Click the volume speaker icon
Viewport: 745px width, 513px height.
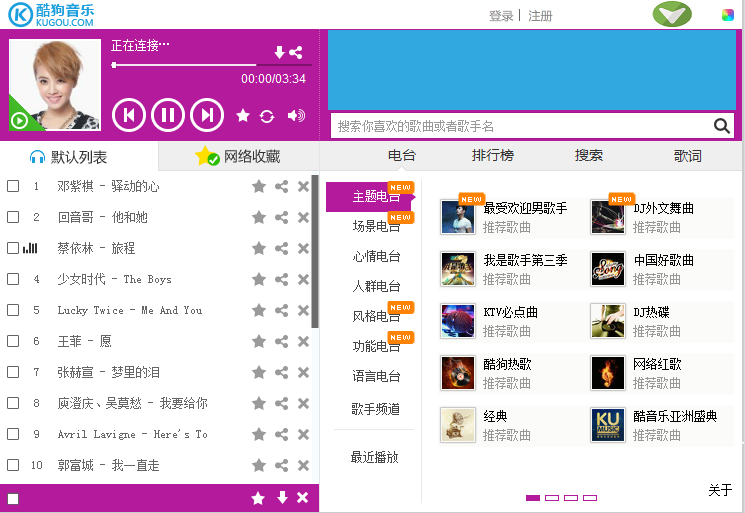(296, 115)
